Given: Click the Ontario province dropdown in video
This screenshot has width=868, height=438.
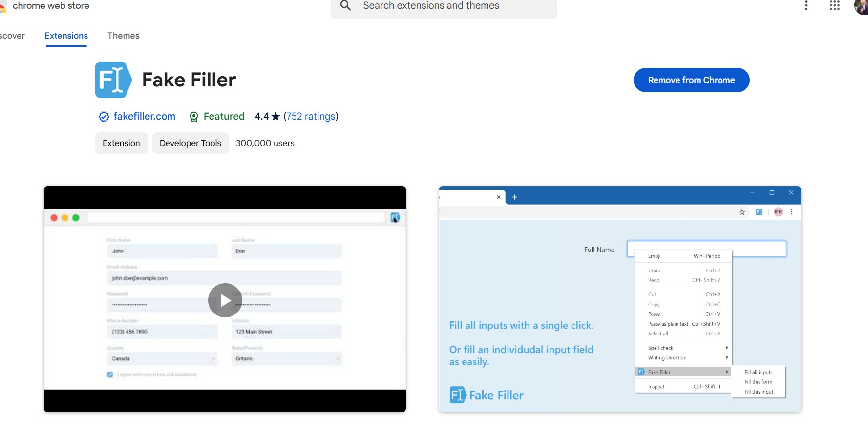Looking at the screenshot, I should [x=286, y=359].
